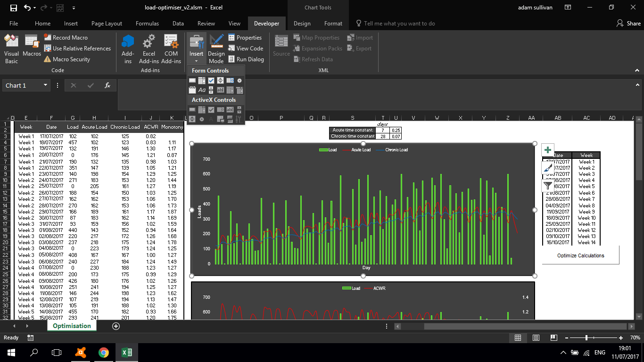Insert Form Controls label (Aa)
Screen dimensions: 644x362
click(x=202, y=90)
